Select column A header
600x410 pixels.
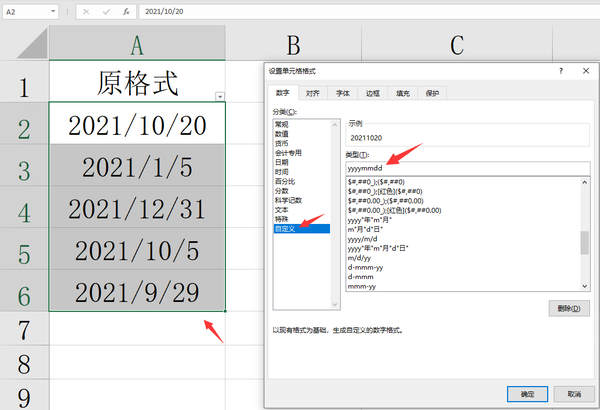coord(137,43)
